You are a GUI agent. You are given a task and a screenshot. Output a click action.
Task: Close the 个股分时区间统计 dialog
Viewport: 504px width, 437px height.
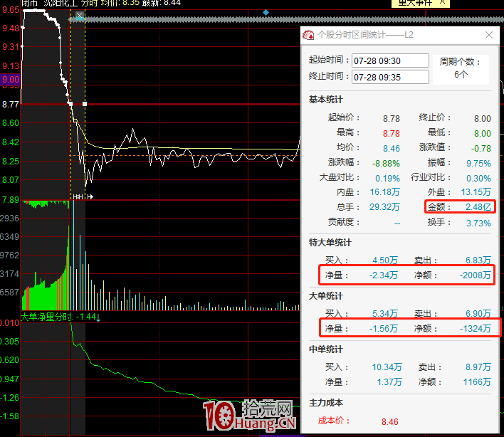(489, 35)
